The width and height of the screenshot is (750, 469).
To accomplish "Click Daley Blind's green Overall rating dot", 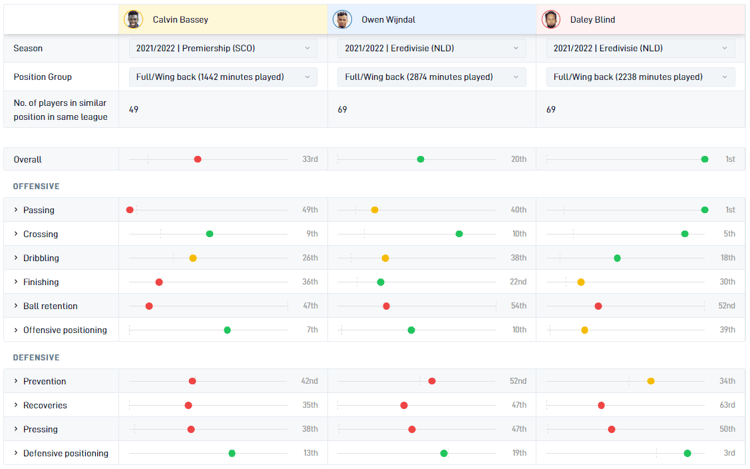I will point(705,159).
